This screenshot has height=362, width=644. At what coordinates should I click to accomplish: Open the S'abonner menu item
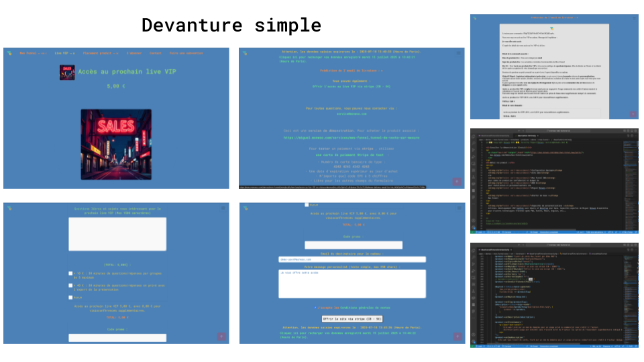(x=133, y=52)
